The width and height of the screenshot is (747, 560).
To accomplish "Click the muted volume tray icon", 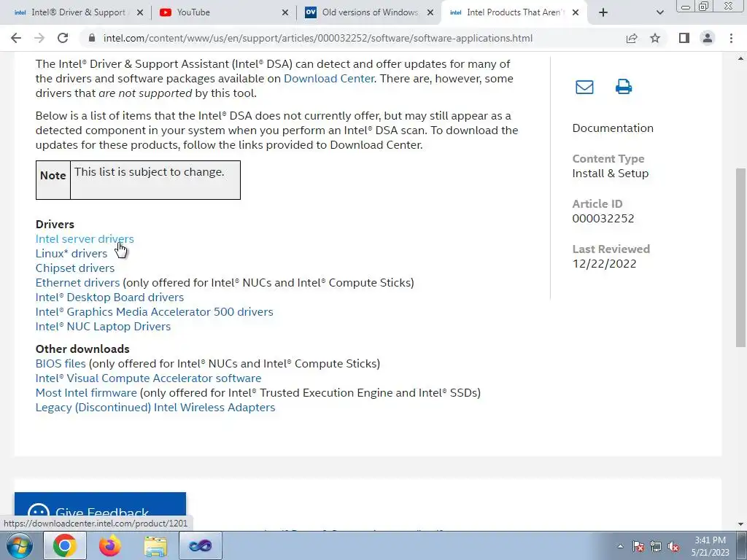I will coord(673,546).
